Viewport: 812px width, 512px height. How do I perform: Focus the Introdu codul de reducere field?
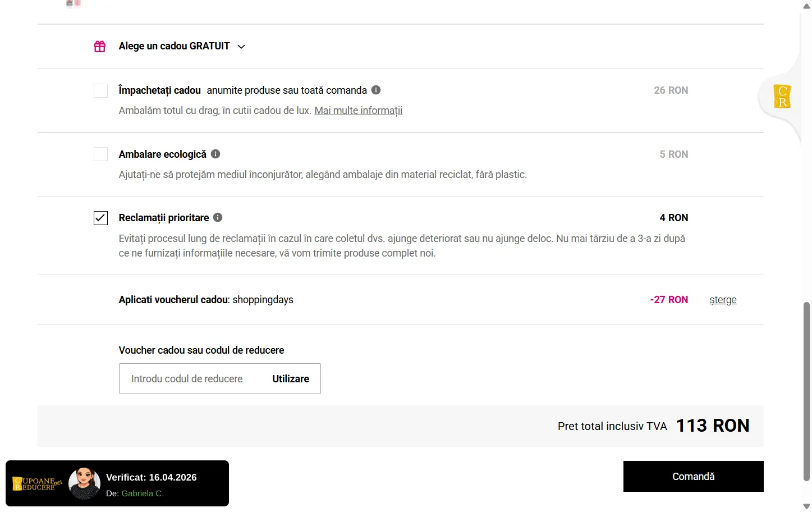click(x=191, y=379)
